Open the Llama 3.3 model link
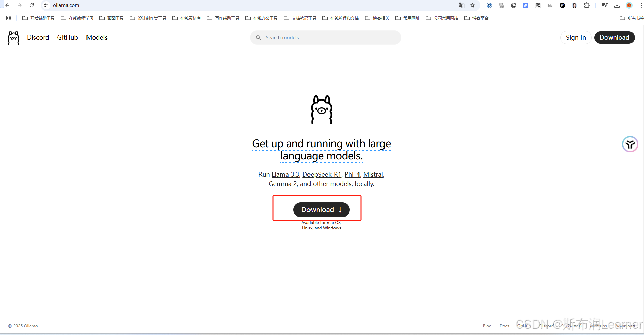Viewport: 644px width, 335px height. 285,175
